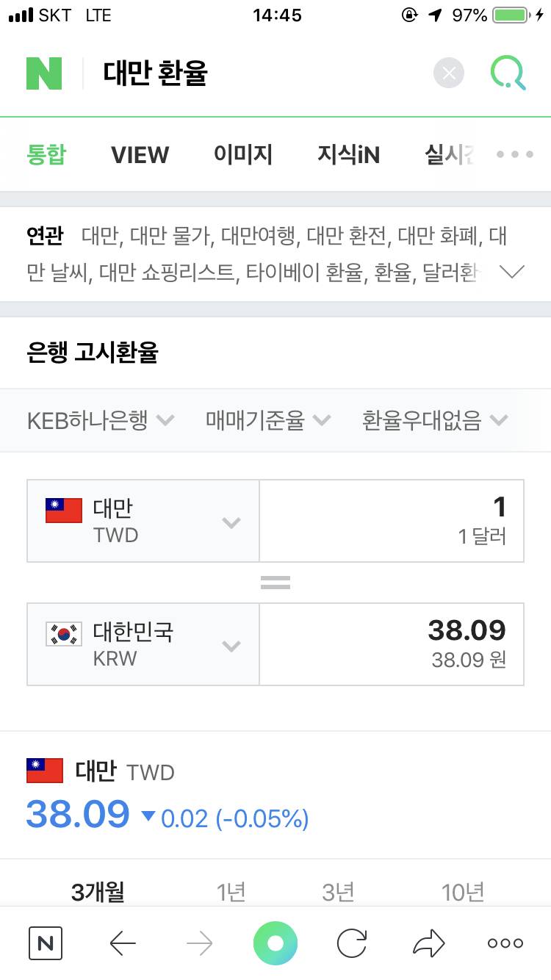Tap the green home button in bottom bar
Image resolution: width=551 pixels, height=980 pixels.
(x=275, y=943)
